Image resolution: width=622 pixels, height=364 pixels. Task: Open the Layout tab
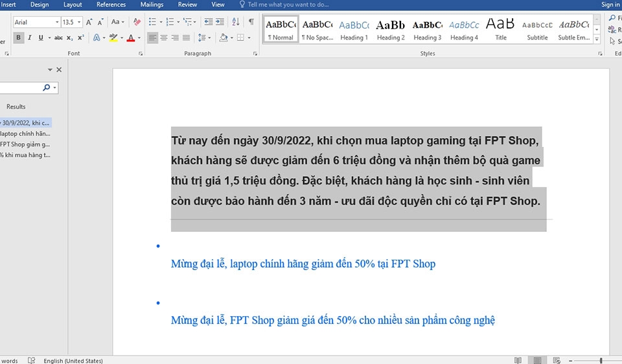tap(73, 5)
